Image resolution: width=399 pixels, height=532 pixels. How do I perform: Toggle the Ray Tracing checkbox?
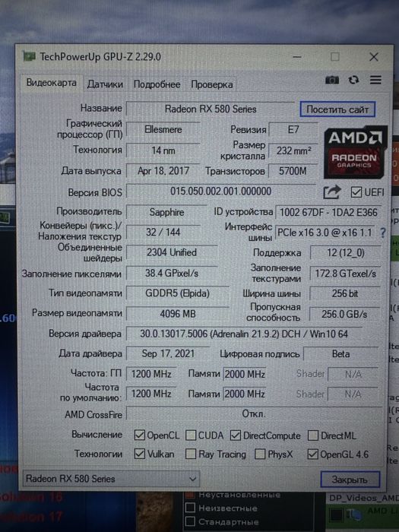tap(191, 454)
